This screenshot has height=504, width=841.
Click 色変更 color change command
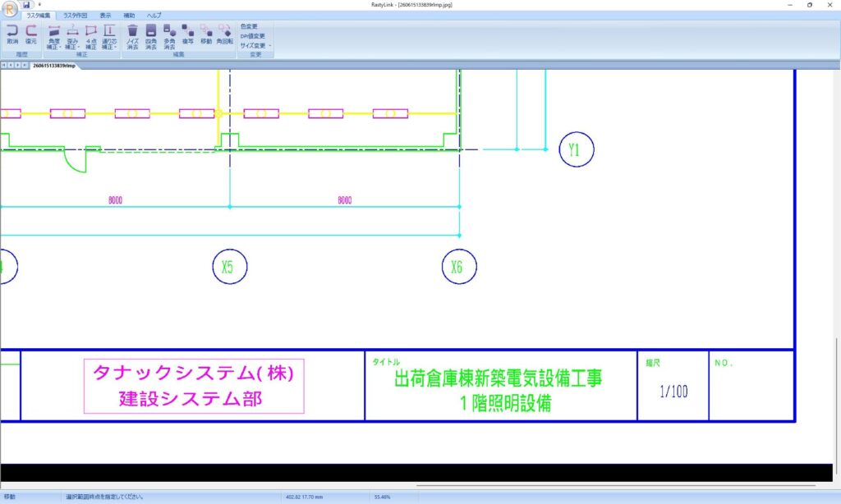click(249, 26)
